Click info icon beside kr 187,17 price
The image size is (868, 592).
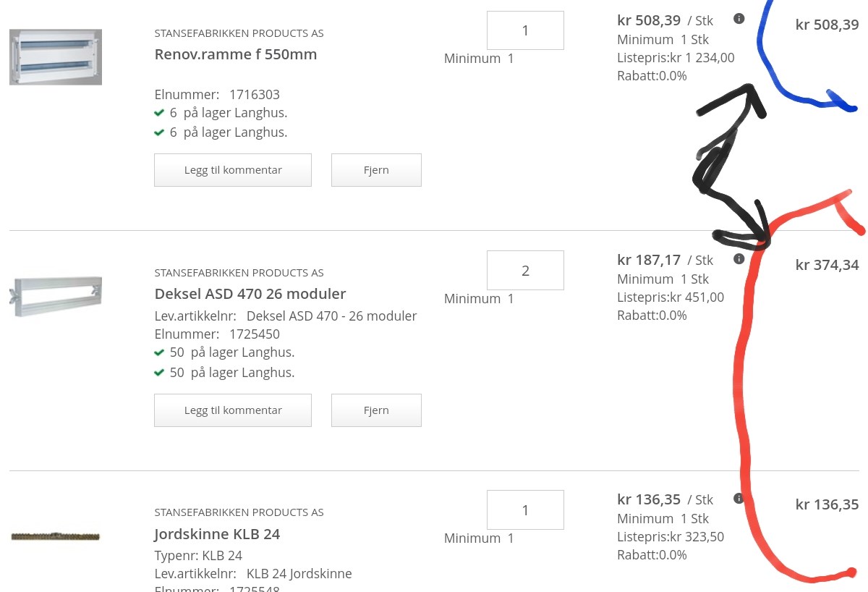click(x=739, y=258)
